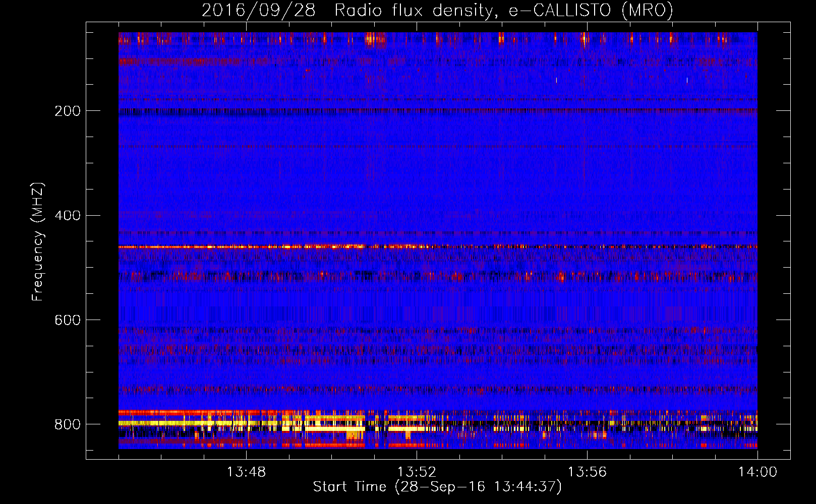The height and width of the screenshot is (504, 816).
Task: Click the 600 frequency tick label
Action: [67, 320]
